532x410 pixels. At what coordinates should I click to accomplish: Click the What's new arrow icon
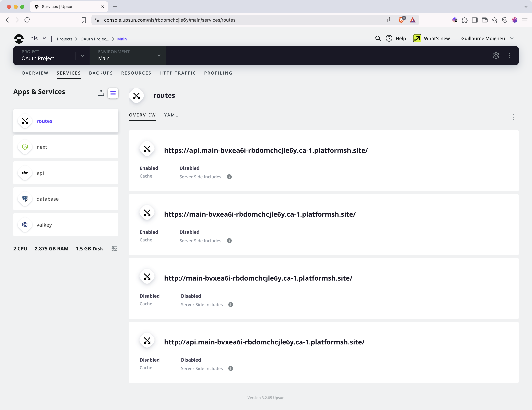[x=417, y=38]
